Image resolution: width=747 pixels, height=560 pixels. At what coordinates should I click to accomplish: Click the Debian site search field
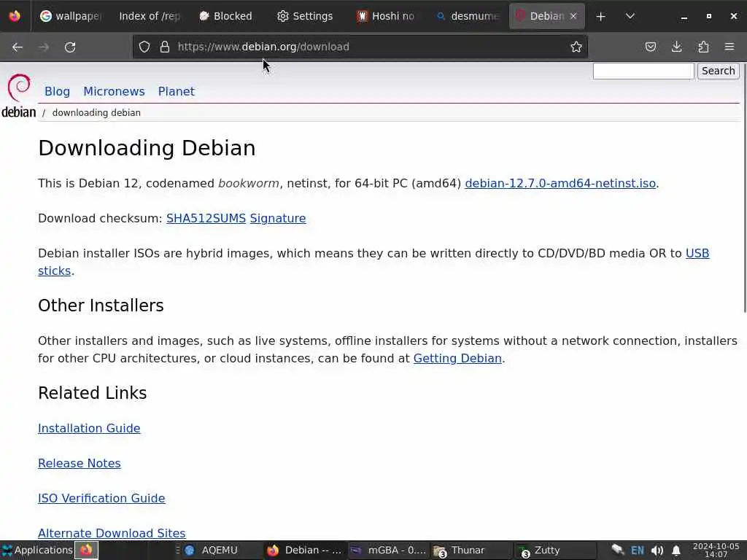[x=643, y=71]
